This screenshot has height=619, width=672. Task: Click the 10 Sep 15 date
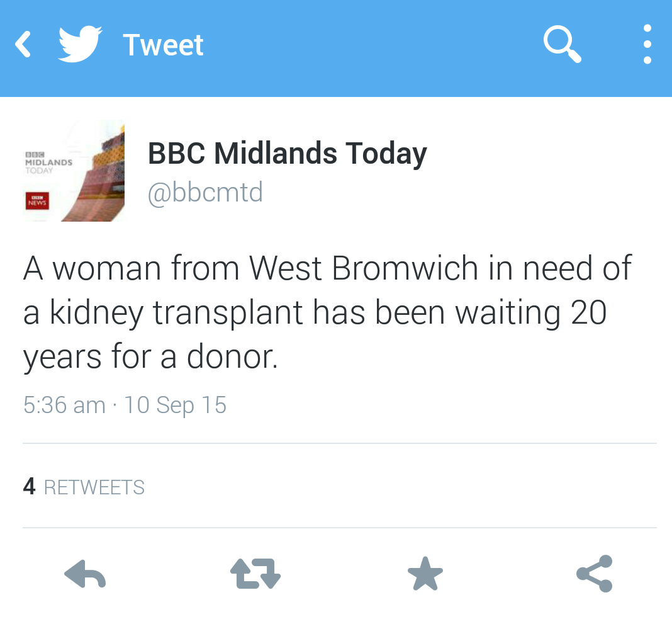pos(175,404)
